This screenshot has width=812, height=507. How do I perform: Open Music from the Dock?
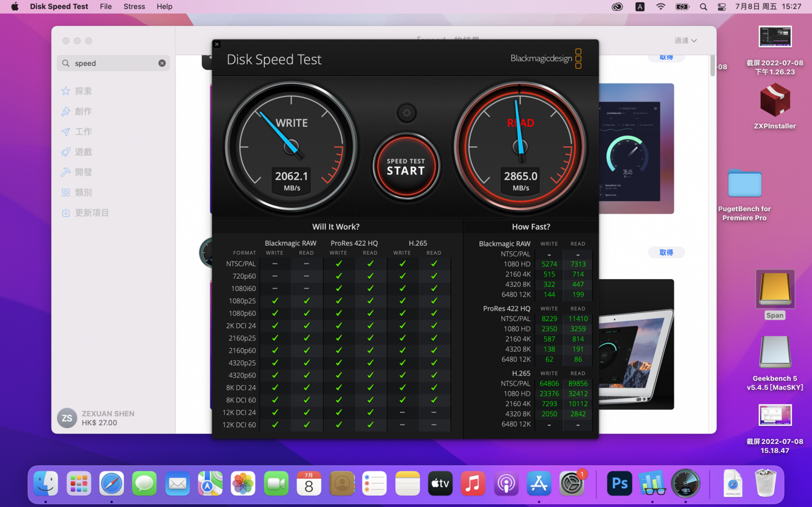473,484
